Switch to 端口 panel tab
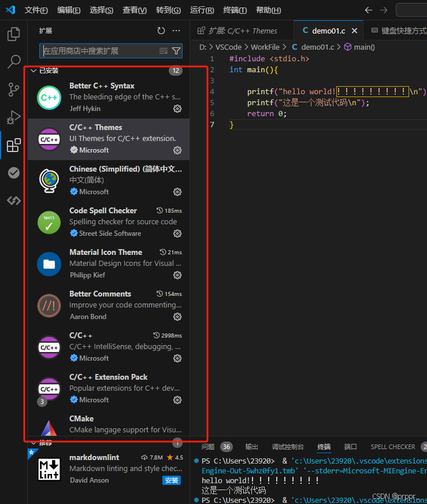 tap(351, 447)
